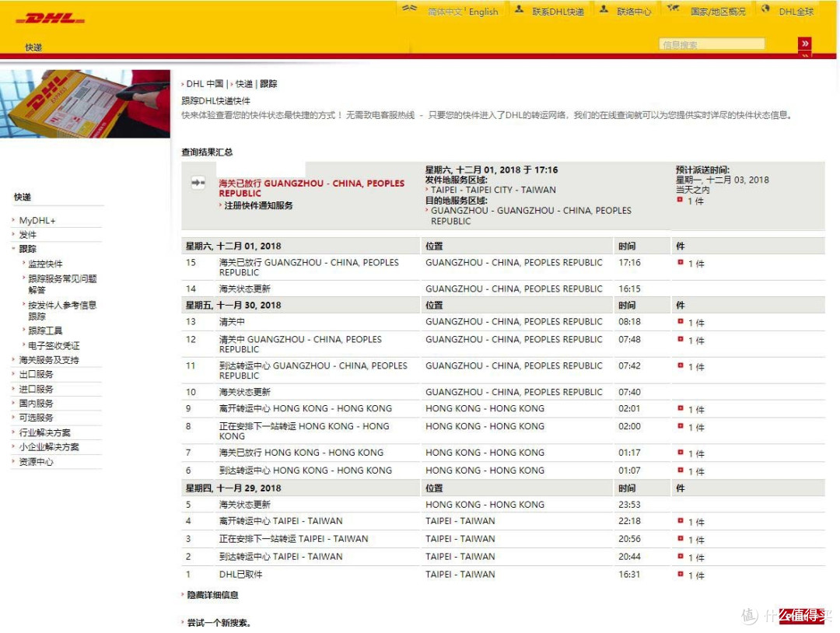The height and width of the screenshot is (633, 840).
Task: Submit search with red arrow button
Action: 805,44
